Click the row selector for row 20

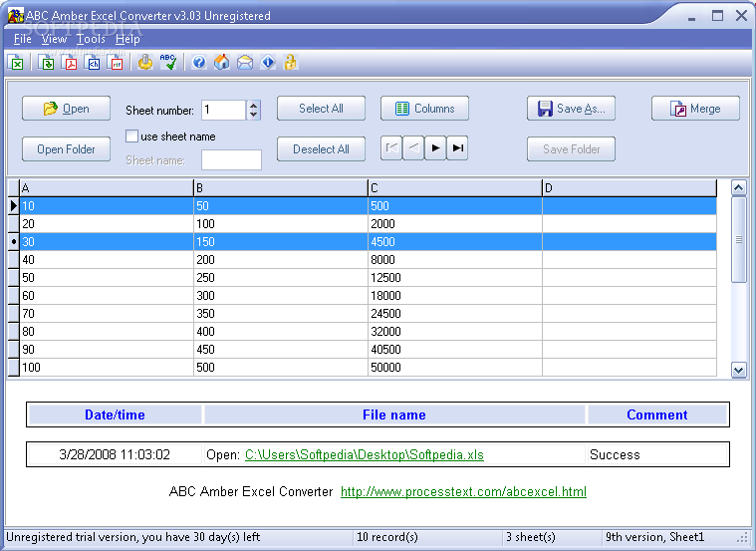[x=14, y=224]
